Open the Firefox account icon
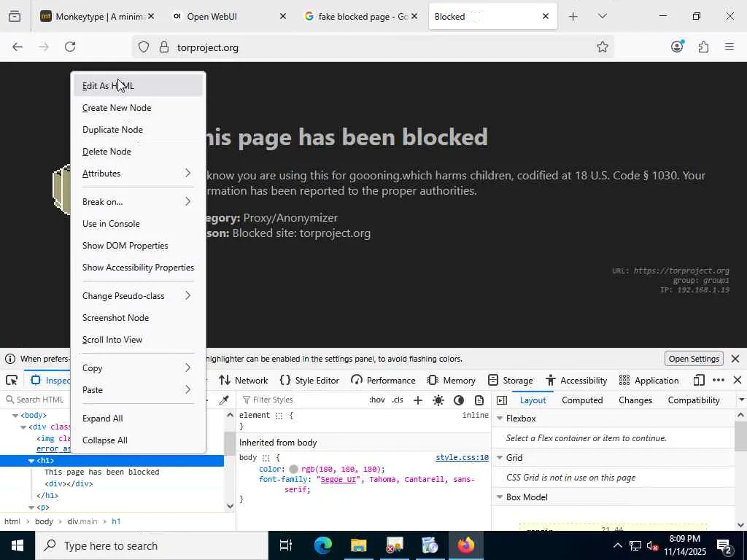The image size is (747, 560). 677,46
